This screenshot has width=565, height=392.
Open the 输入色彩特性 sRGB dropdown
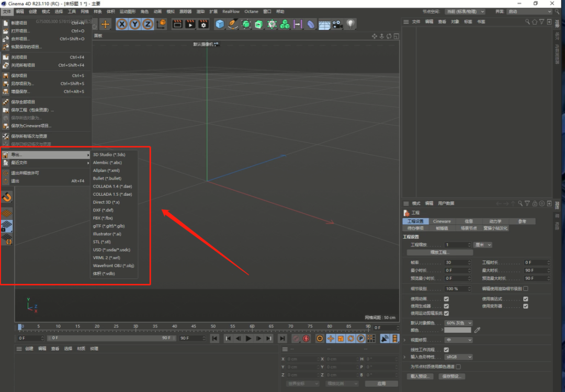click(458, 357)
